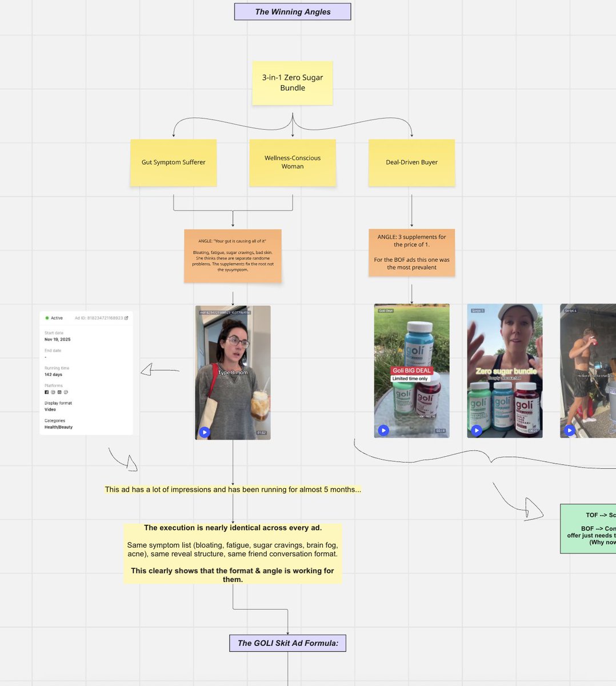
Task: Select the green TOF/BOF note
Action: coord(588,528)
